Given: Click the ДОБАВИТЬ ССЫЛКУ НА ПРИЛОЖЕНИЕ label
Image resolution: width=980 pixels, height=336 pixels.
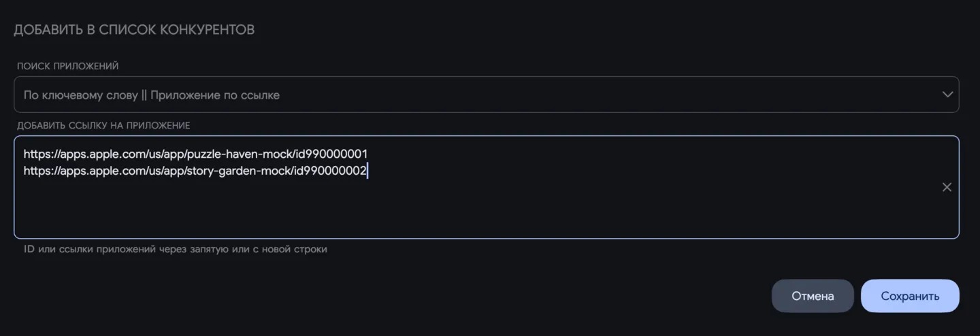Looking at the screenshot, I should pos(103,125).
